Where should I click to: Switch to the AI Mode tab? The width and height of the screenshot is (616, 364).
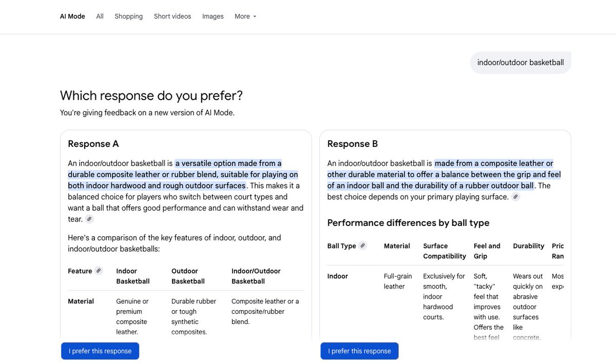(x=72, y=16)
